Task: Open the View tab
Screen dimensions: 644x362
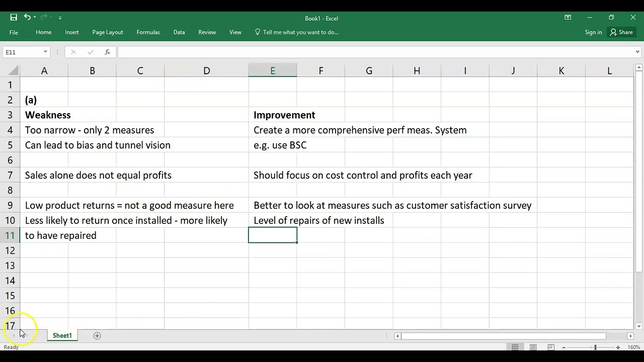Action: click(x=235, y=32)
